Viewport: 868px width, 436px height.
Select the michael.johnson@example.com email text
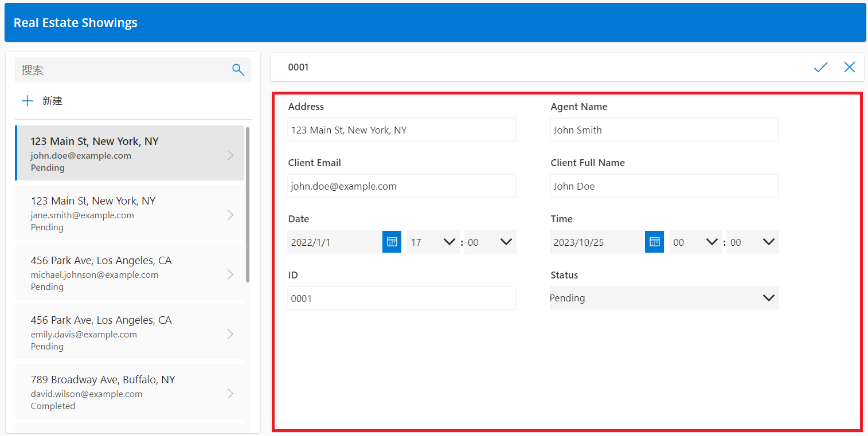pyautogui.click(x=95, y=275)
